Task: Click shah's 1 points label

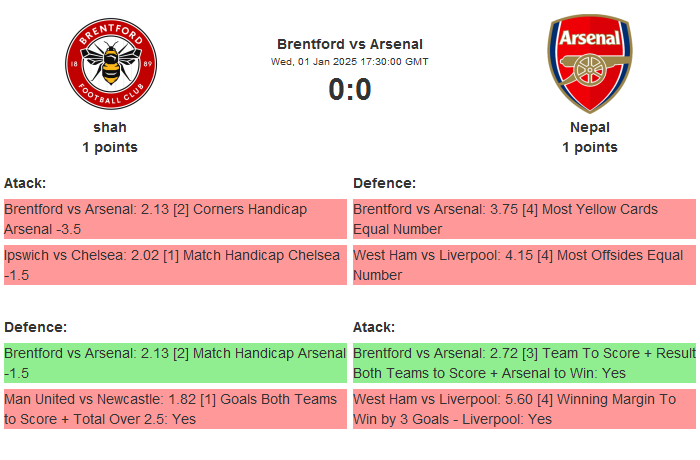Action: 110,147
